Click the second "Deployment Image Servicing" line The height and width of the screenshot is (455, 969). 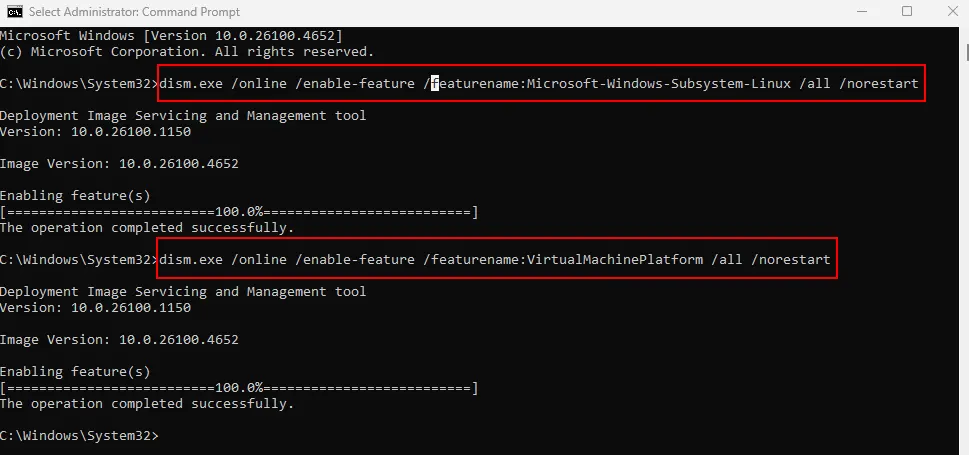click(183, 292)
